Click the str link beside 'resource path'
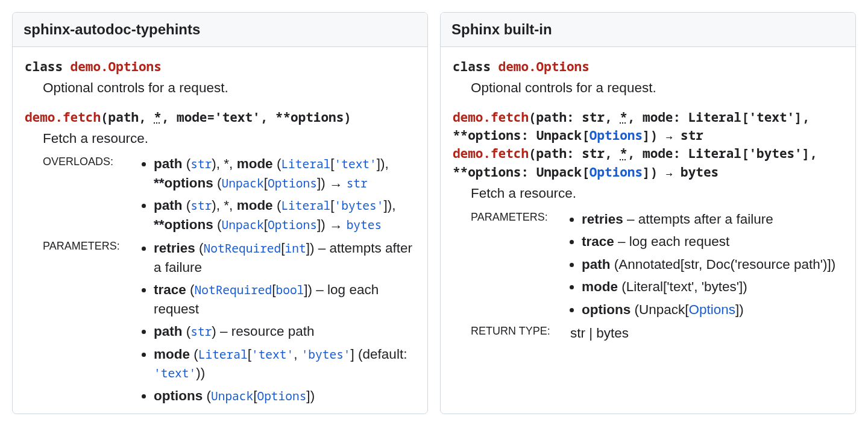868x428 pixels. click(x=201, y=332)
